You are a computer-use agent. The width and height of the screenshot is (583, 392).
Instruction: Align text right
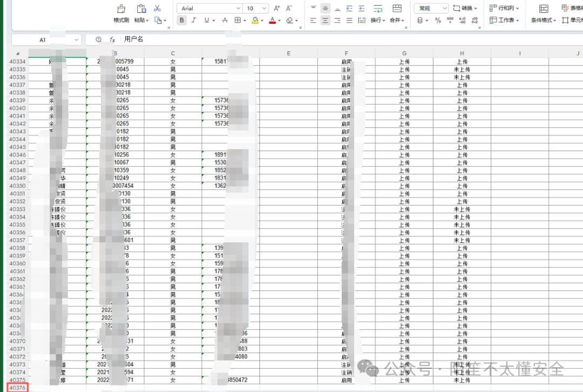[337, 20]
